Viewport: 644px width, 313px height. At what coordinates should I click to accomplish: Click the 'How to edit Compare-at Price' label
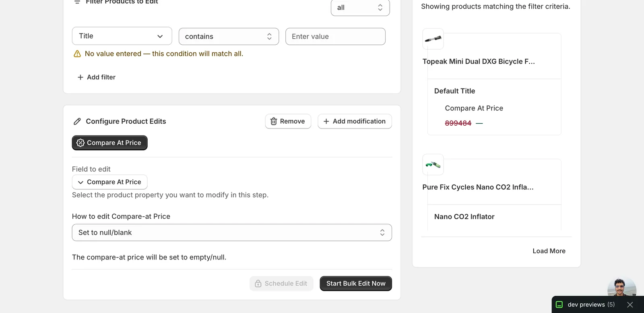121,216
